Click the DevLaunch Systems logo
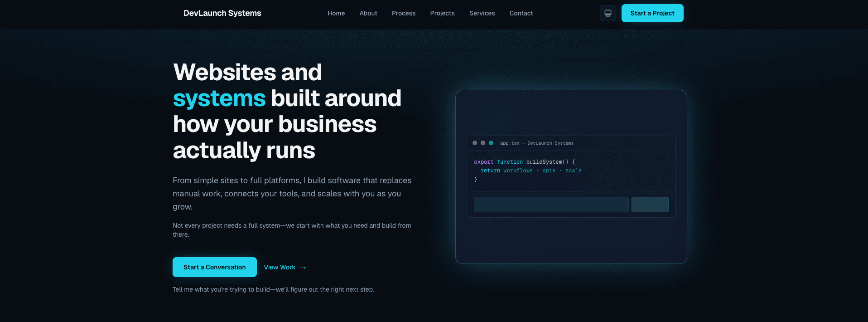 point(222,13)
